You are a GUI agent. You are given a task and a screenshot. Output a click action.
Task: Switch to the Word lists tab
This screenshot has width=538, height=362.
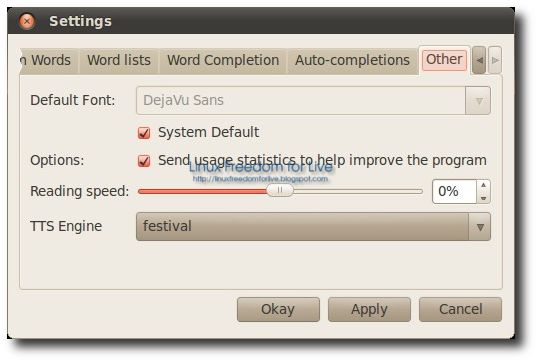coord(119,61)
